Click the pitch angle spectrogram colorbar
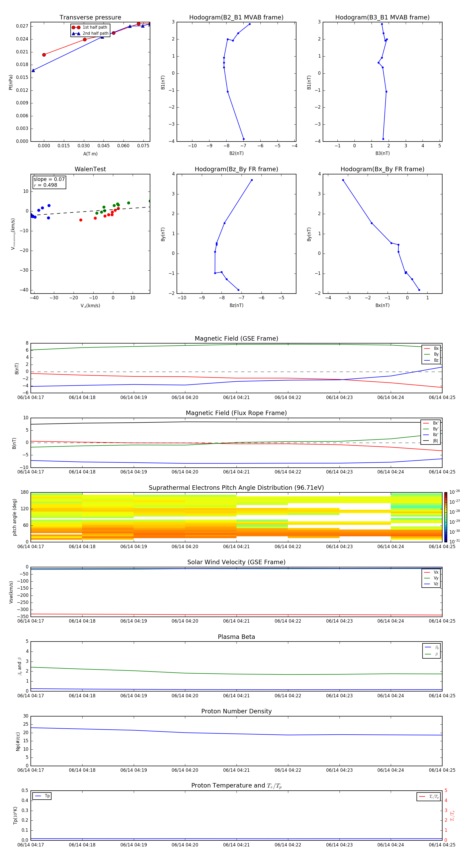Viewport: 473px width, 868px height. (x=446, y=517)
